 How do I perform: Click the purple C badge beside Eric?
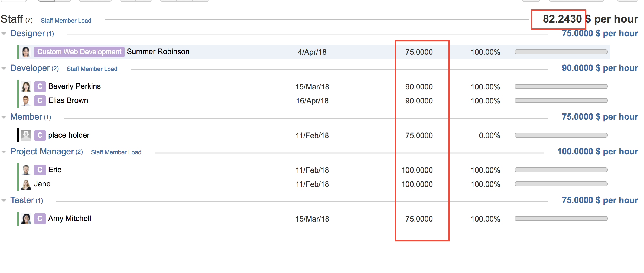(40, 170)
